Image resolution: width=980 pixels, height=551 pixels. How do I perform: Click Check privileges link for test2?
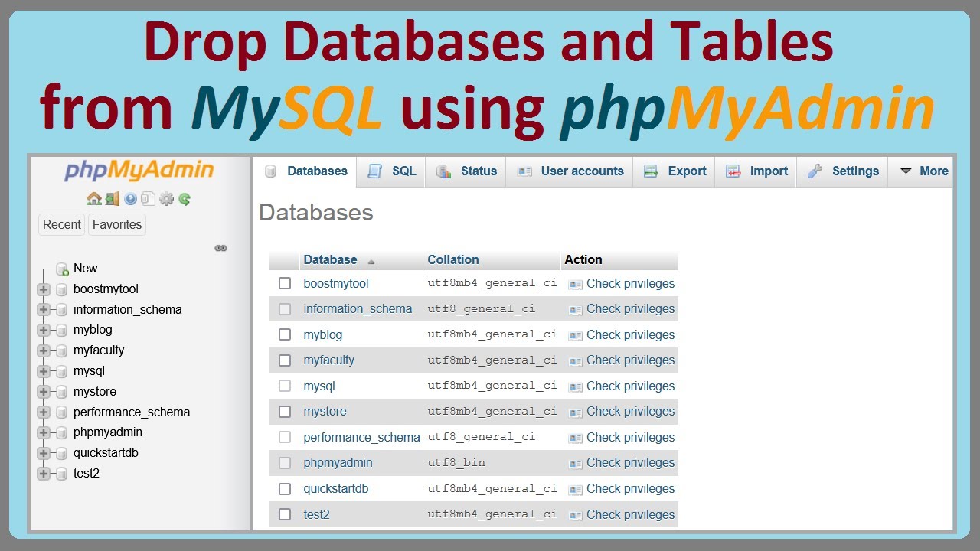(631, 514)
